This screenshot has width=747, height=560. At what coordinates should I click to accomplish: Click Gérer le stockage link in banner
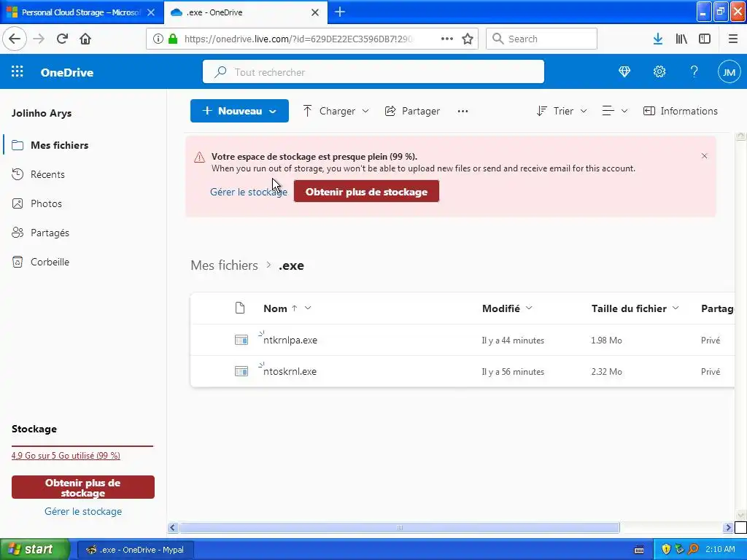(x=249, y=192)
